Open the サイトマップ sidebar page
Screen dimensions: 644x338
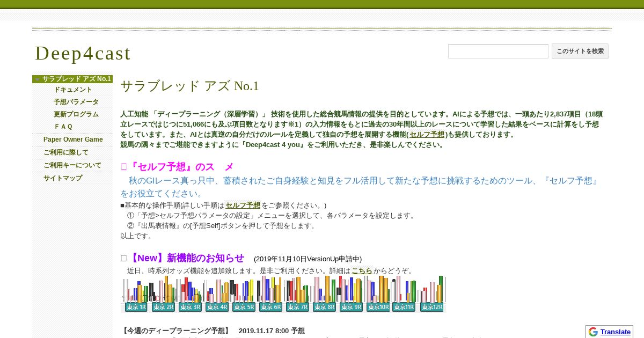(63, 178)
